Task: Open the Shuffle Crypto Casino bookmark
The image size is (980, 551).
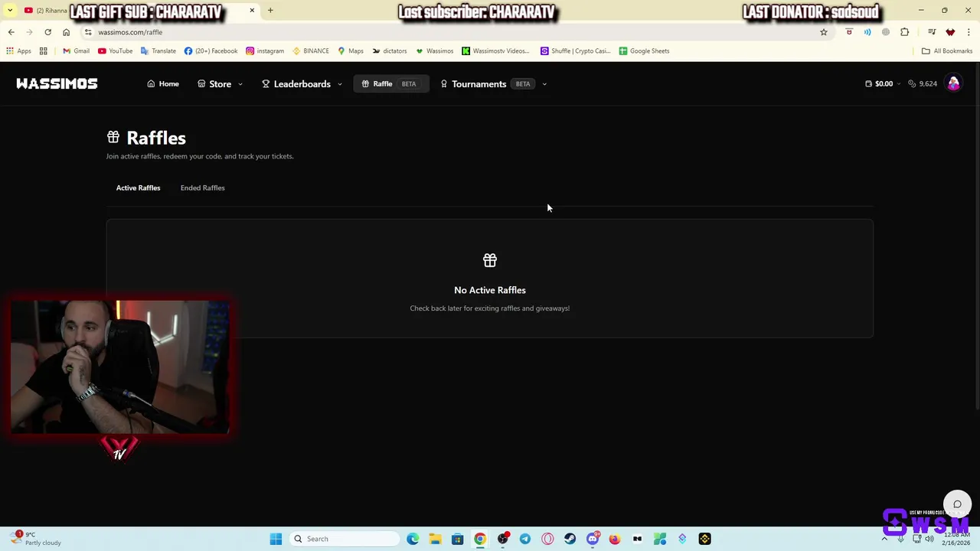Action: coord(576,51)
